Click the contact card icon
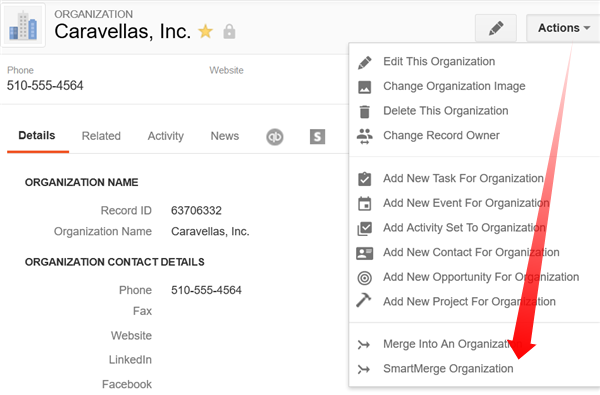600x395 pixels. 364,253
